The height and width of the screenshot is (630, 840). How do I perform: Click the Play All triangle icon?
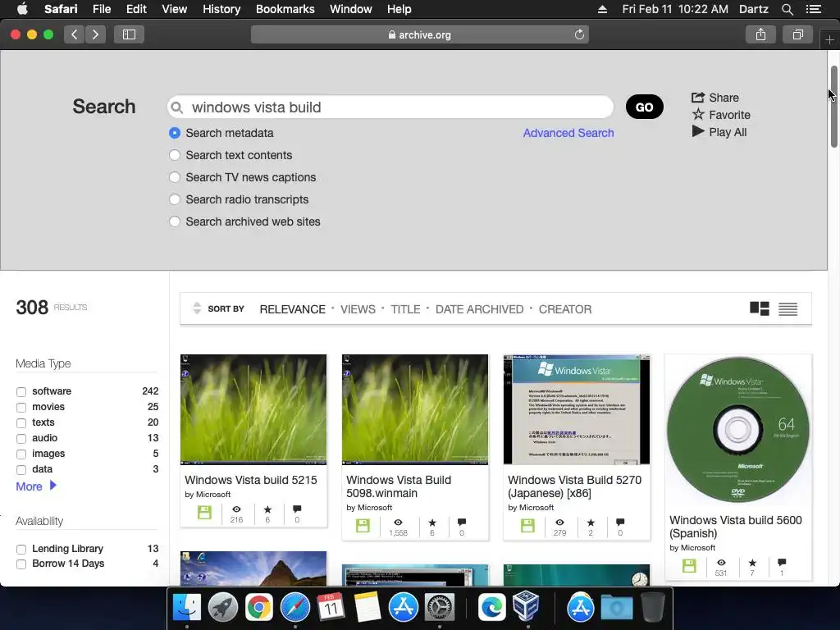[x=697, y=131]
